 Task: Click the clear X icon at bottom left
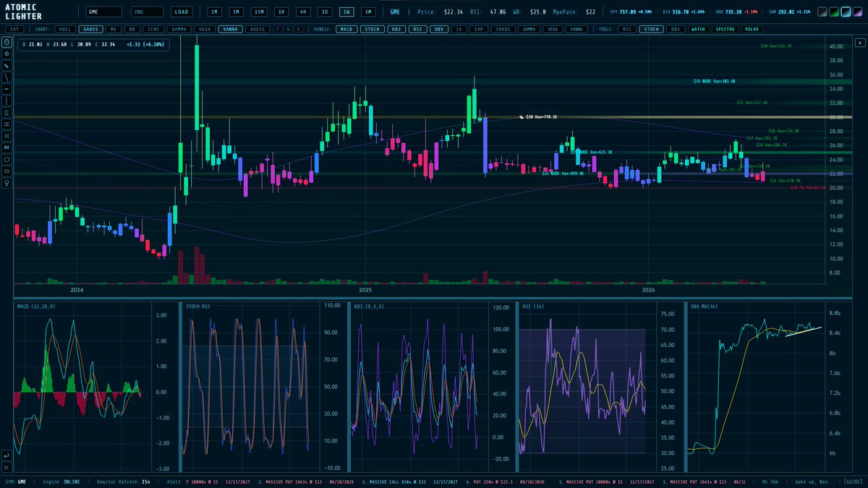7,467
